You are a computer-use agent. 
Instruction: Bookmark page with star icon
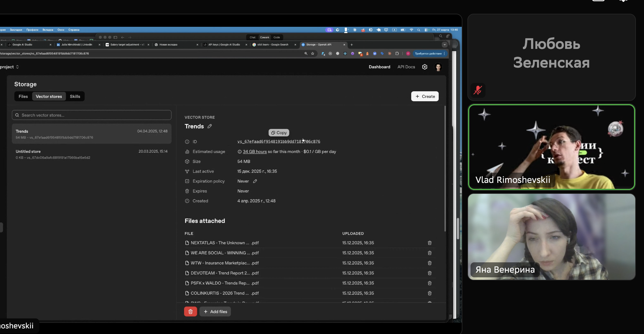tap(313, 54)
